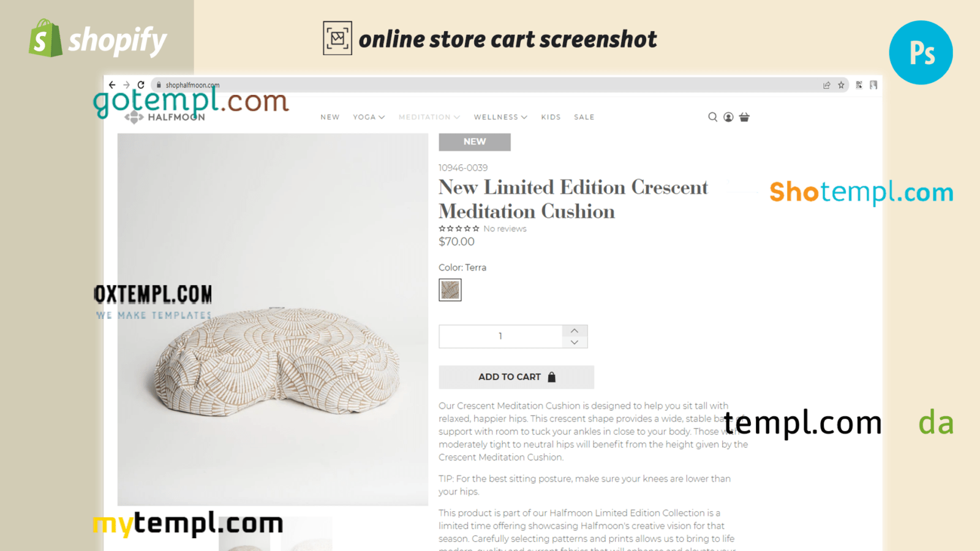Expand the Wellness menu dropdown
This screenshot has width=980, height=551.
point(500,117)
